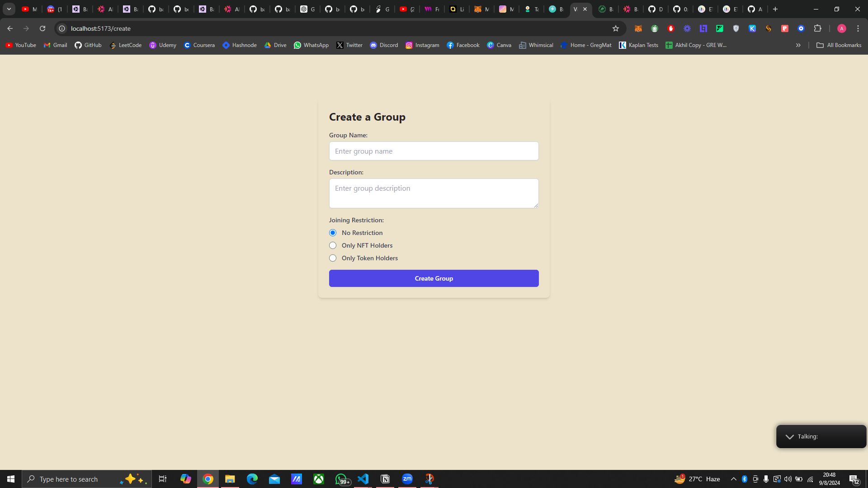Show hidden system tray icons arrow
Viewport: 868px width, 488px height.
(733, 479)
